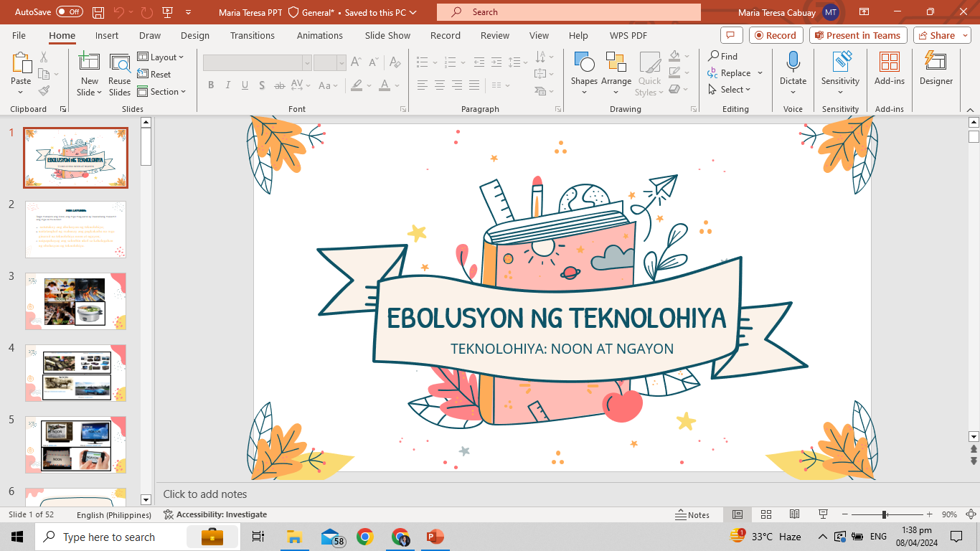
Task: Toggle the AutoSave switch
Action: pos(69,12)
